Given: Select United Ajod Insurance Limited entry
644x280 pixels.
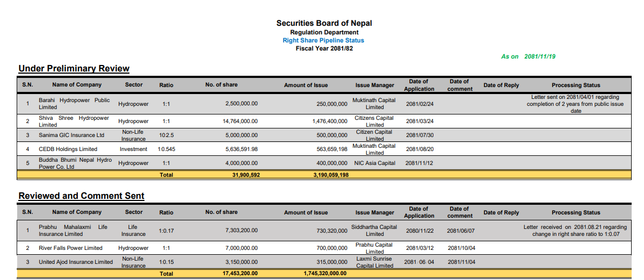Looking at the screenshot, I should [76, 262].
